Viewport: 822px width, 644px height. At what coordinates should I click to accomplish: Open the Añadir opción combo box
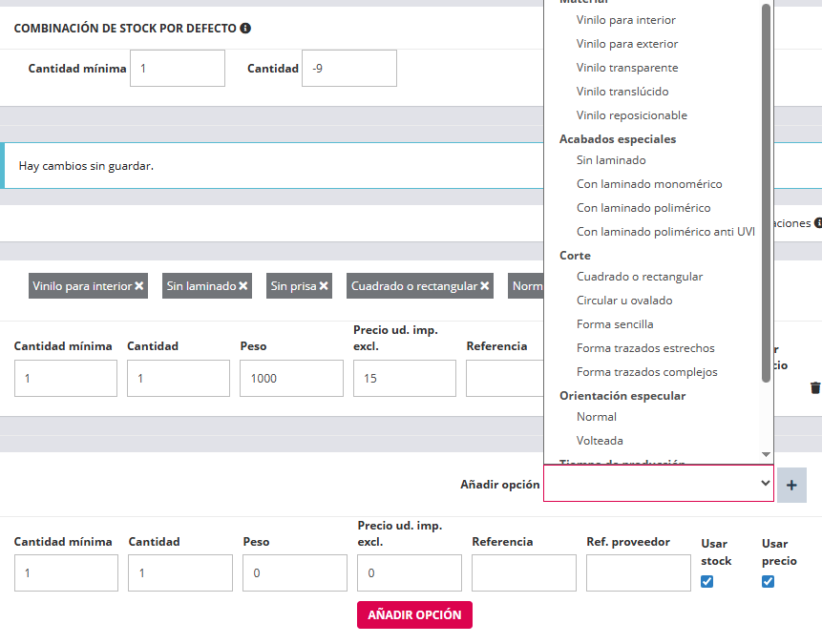point(658,484)
